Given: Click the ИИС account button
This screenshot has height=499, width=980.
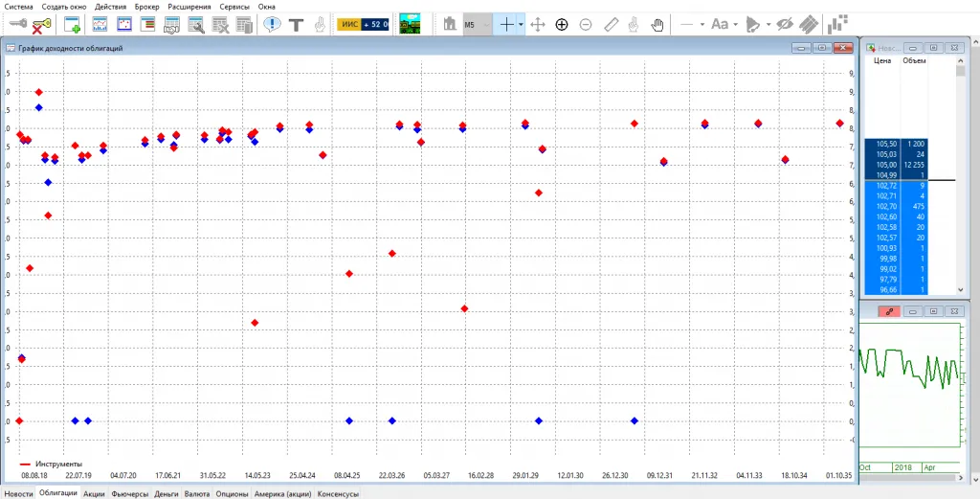Looking at the screenshot, I should (348, 25).
